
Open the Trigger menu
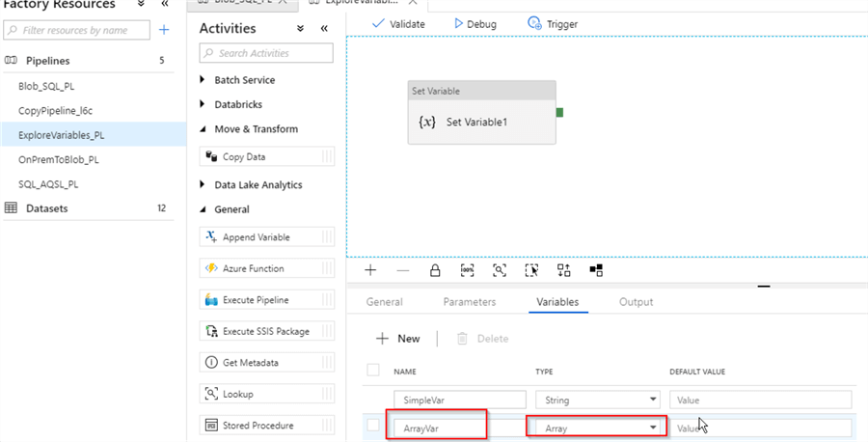(553, 23)
